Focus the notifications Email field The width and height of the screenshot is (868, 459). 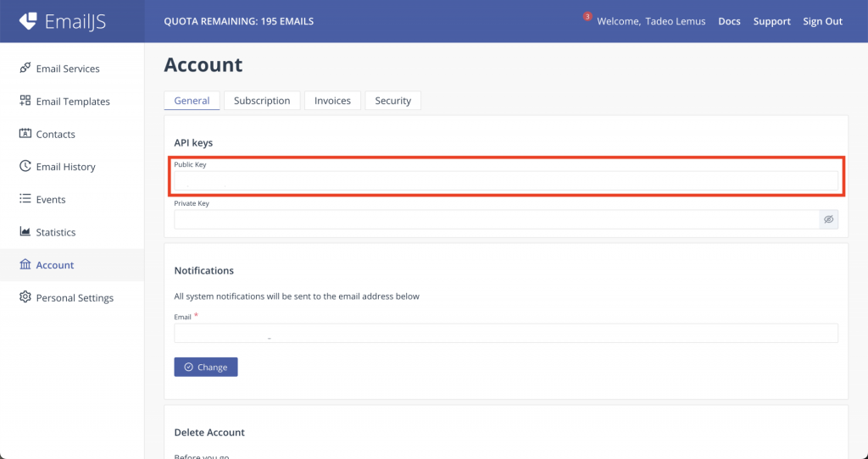coord(506,334)
